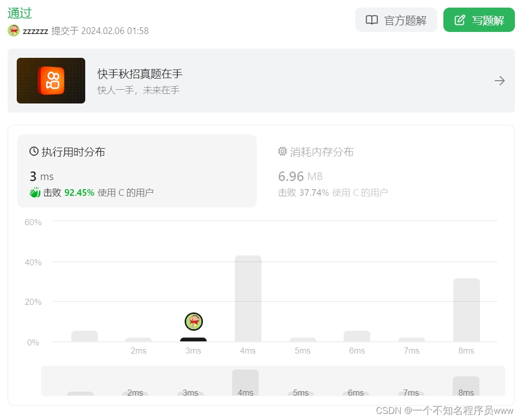The height and width of the screenshot is (420, 521).
Task: Select the black 3ms bar in chart
Action: [193, 339]
